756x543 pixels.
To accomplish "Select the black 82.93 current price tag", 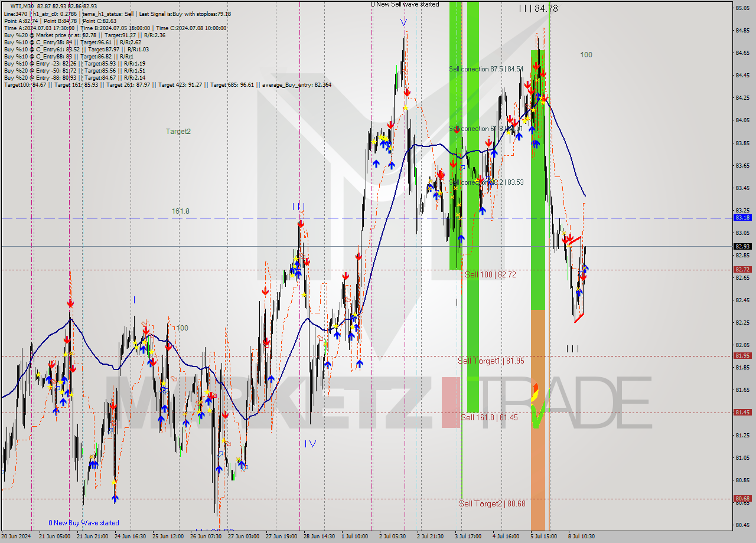I will tap(742, 246).
